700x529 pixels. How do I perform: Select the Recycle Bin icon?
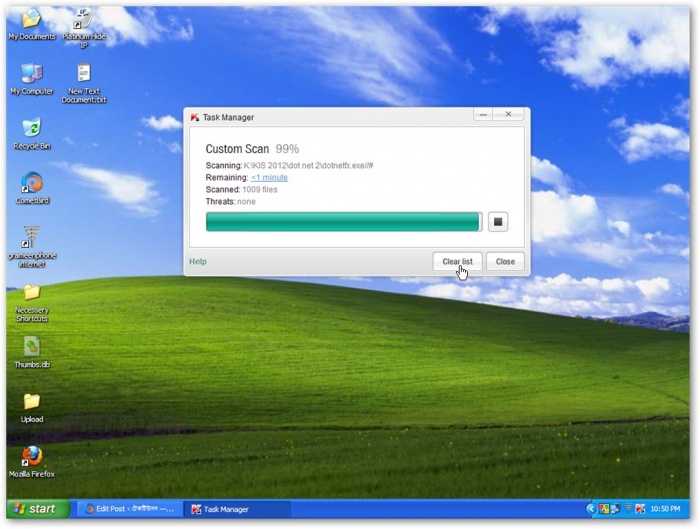[32, 134]
